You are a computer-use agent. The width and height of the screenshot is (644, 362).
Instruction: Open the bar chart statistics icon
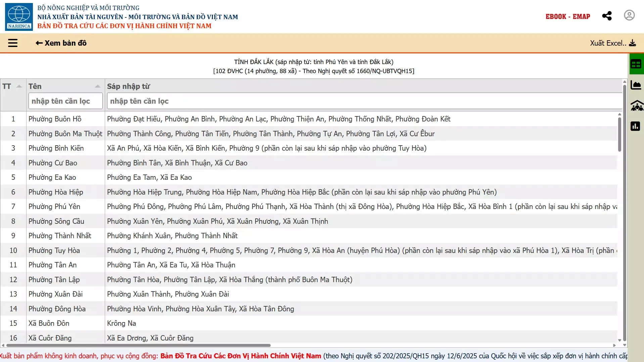click(635, 126)
